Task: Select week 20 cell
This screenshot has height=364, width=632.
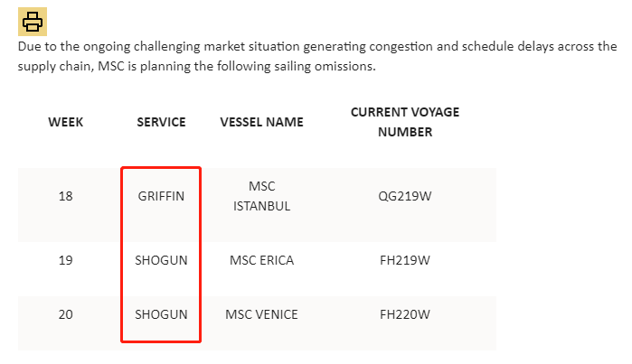Action: [65, 315]
